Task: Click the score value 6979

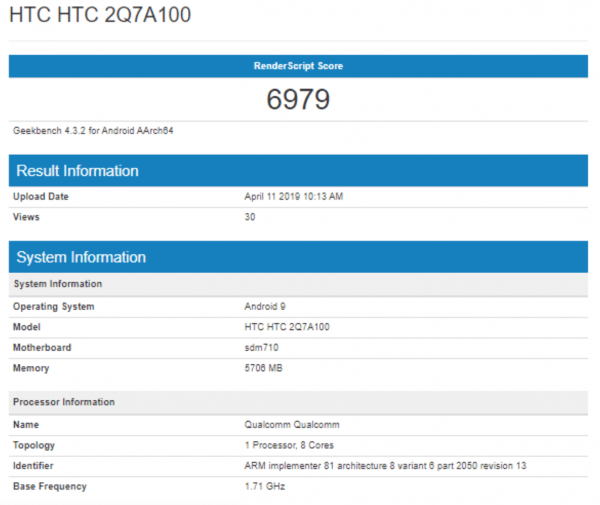Action: (298, 99)
